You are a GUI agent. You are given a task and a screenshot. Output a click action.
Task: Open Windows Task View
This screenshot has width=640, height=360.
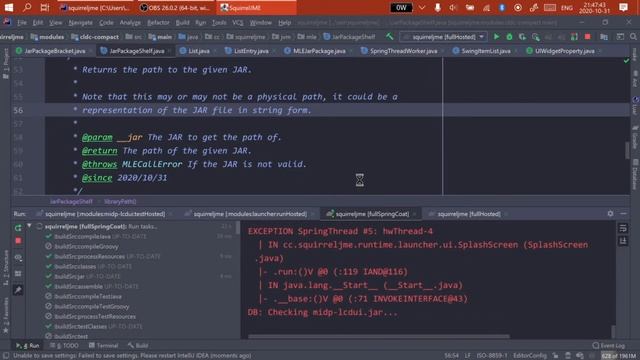coord(45,7)
